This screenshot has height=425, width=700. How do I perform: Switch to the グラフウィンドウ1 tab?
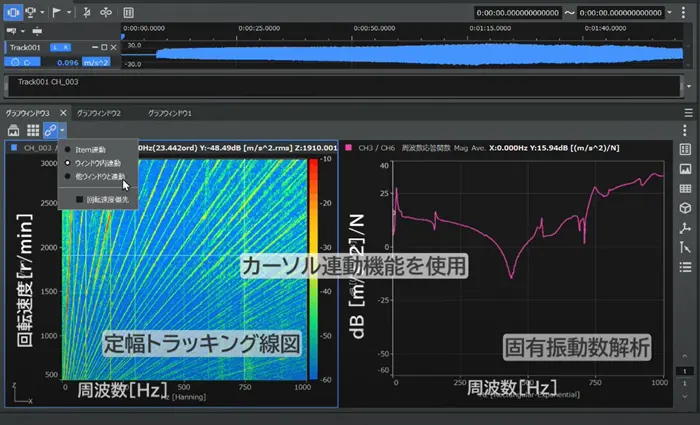pyautogui.click(x=170, y=114)
